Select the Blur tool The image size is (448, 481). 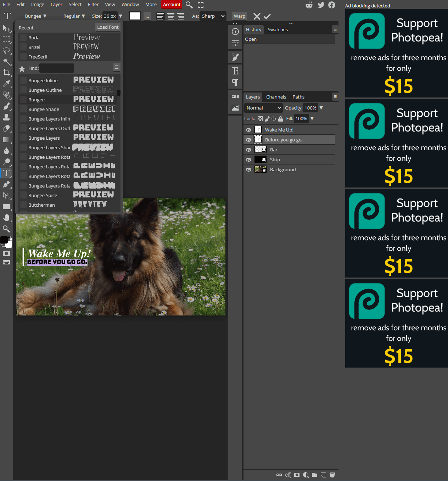pos(6,151)
